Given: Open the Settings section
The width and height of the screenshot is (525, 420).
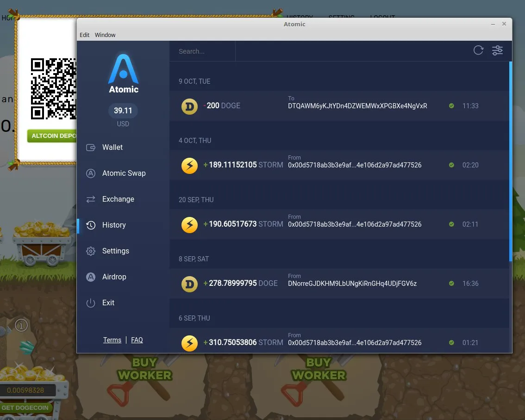Looking at the screenshot, I should click(116, 251).
